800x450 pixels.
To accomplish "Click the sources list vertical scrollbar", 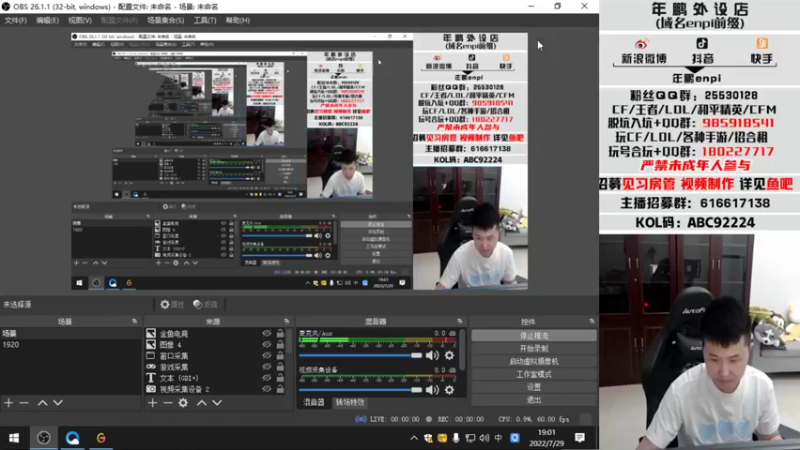I will [x=289, y=342].
